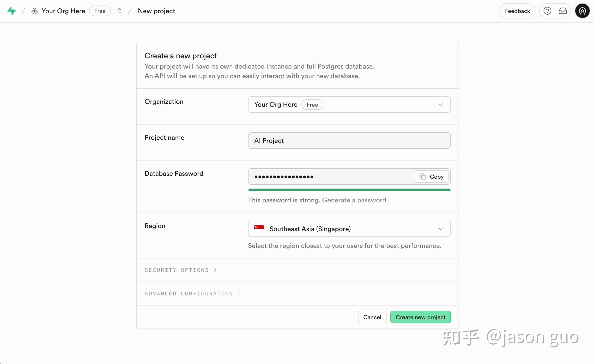Click the Cancel button

372,317
